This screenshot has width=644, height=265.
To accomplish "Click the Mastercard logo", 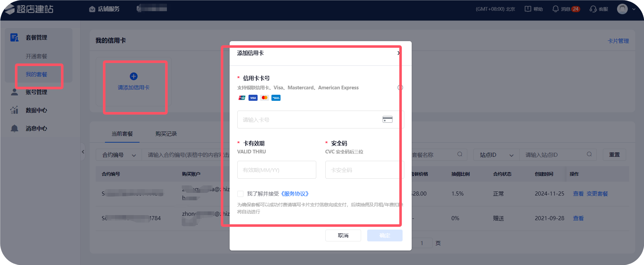I will click(x=264, y=98).
